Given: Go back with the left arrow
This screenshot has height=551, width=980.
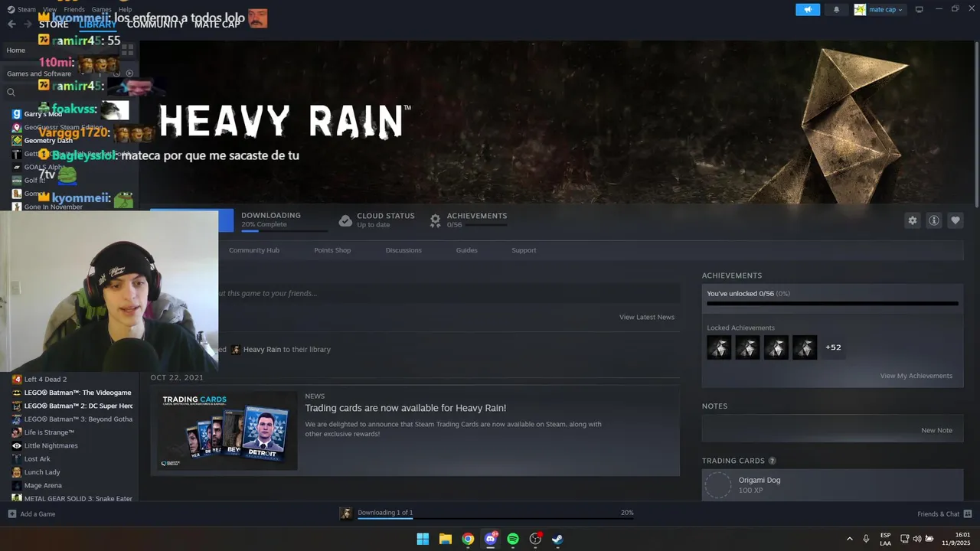Looking at the screenshot, I should 11,24.
